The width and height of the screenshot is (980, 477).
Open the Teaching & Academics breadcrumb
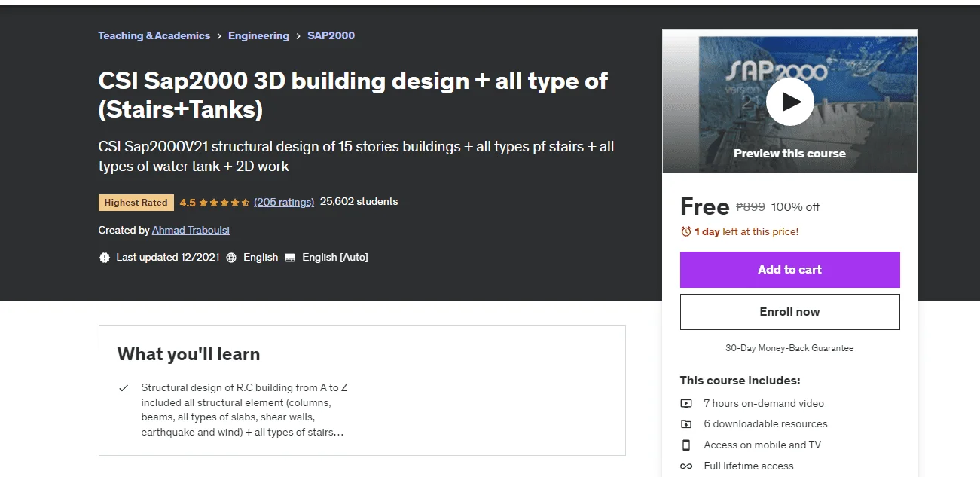tap(154, 35)
